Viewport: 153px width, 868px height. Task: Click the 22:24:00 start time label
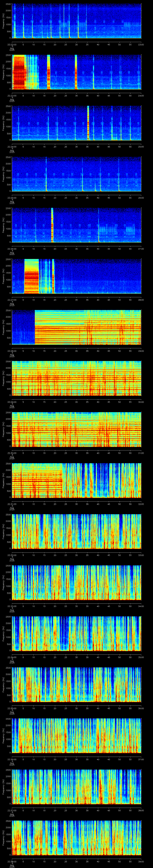[x=12, y=147]
